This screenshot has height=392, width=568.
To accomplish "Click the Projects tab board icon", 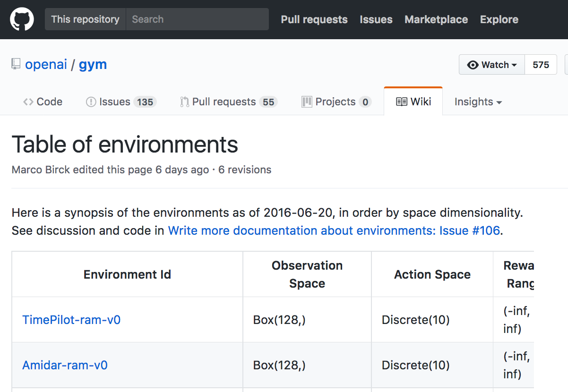I will pos(307,102).
